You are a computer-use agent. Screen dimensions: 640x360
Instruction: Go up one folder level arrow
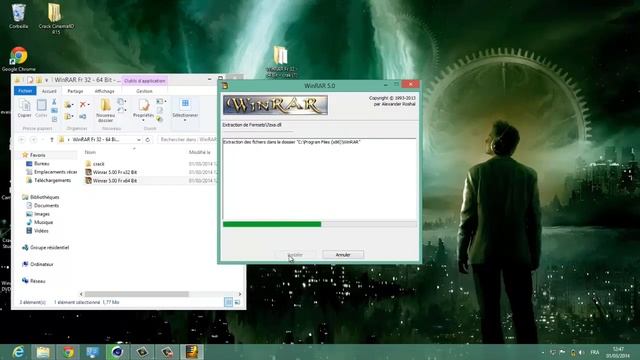tap(52, 140)
